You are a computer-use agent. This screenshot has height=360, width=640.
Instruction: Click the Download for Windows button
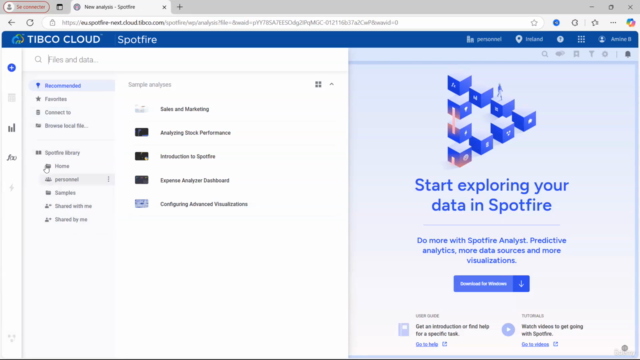pyautogui.click(x=483, y=284)
